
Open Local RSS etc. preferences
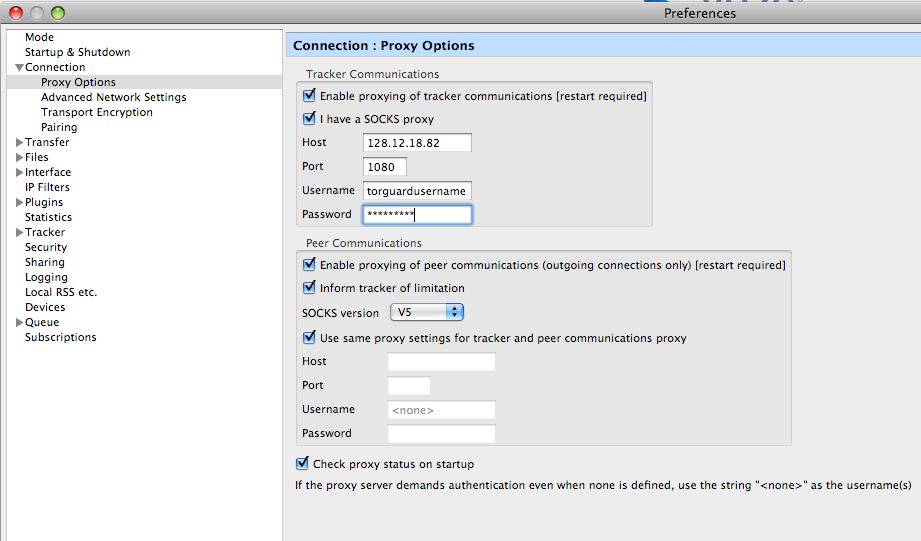tap(60, 292)
